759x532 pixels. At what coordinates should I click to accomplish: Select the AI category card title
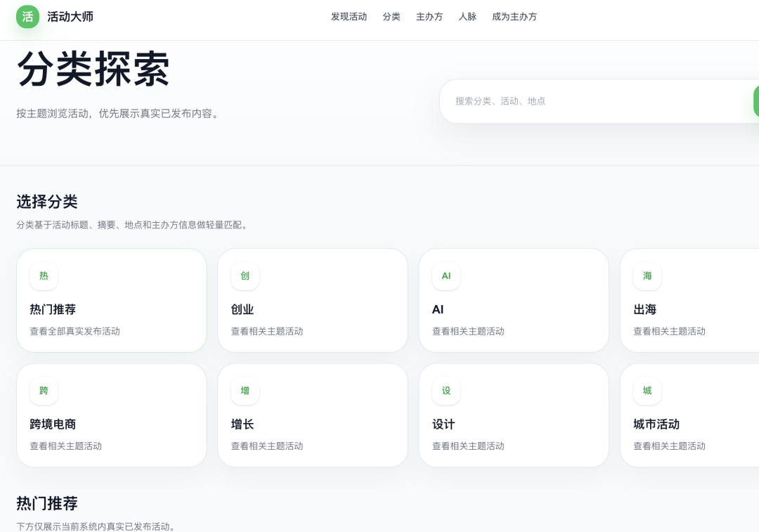pos(438,309)
